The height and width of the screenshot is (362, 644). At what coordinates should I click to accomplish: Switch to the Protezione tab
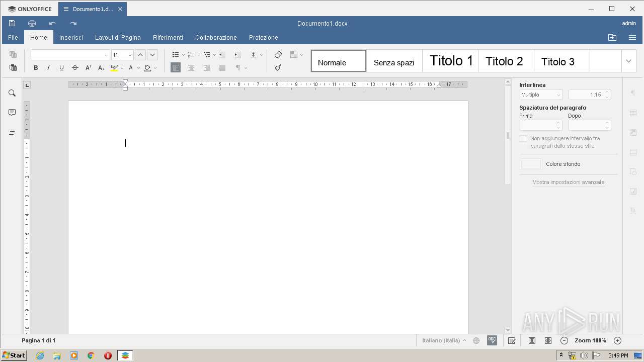tap(264, 37)
